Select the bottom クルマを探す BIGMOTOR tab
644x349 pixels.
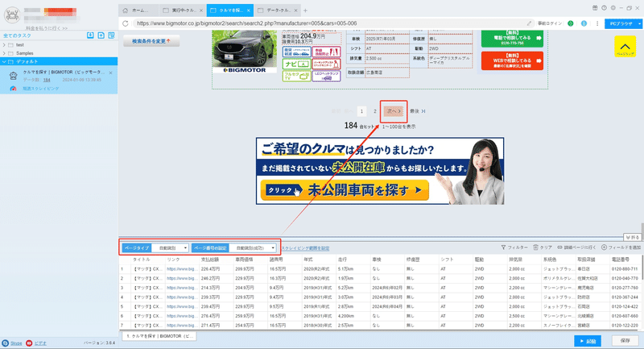coord(159,336)
